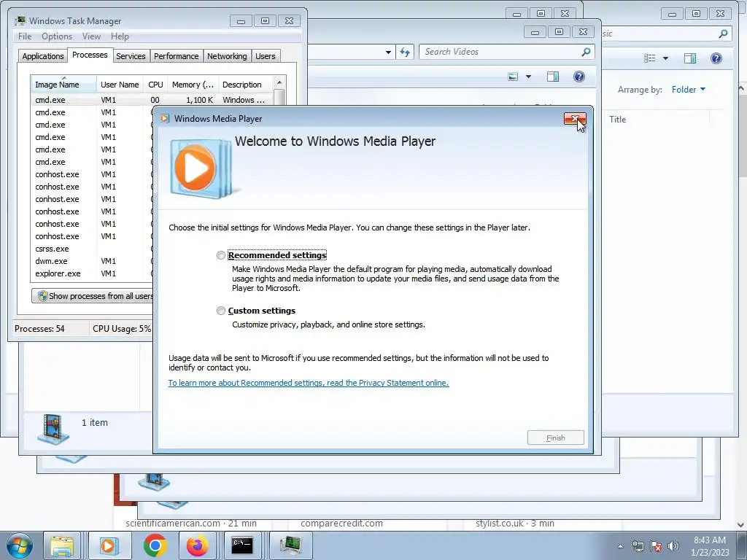Click view icon in Music window toolbar

click(x=649, y=58)
